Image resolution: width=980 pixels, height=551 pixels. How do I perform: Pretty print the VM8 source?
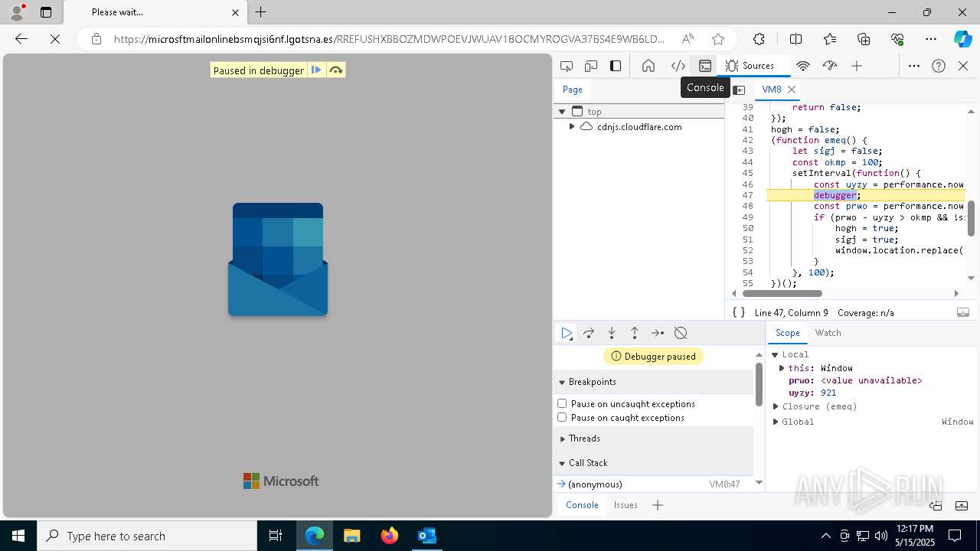[x=739, y=312]
